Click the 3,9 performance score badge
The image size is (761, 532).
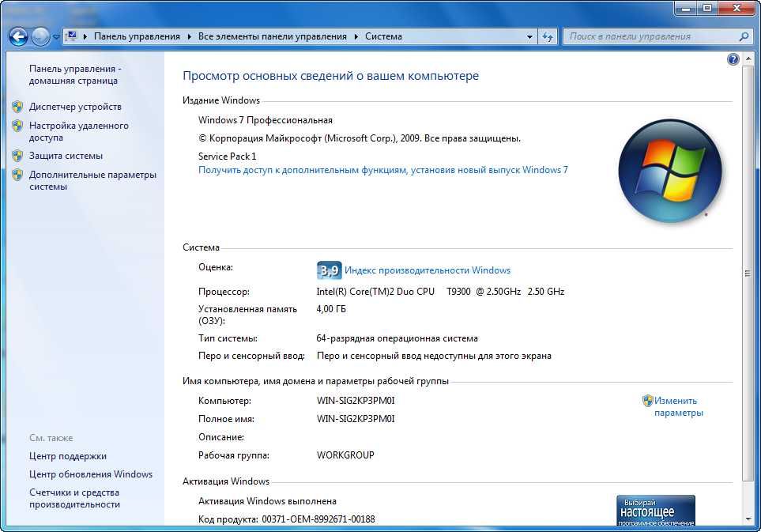click(x=329, y=270)
